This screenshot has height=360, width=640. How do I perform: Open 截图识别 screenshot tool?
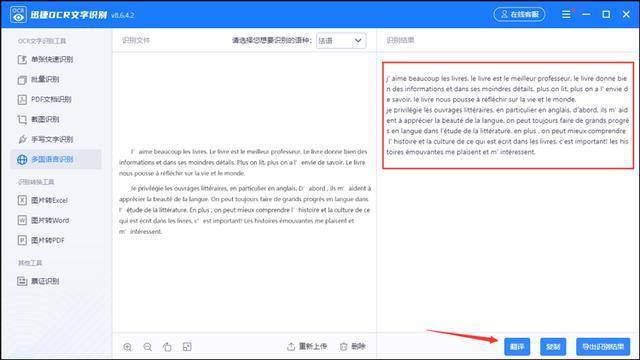(x=38, y=120)
